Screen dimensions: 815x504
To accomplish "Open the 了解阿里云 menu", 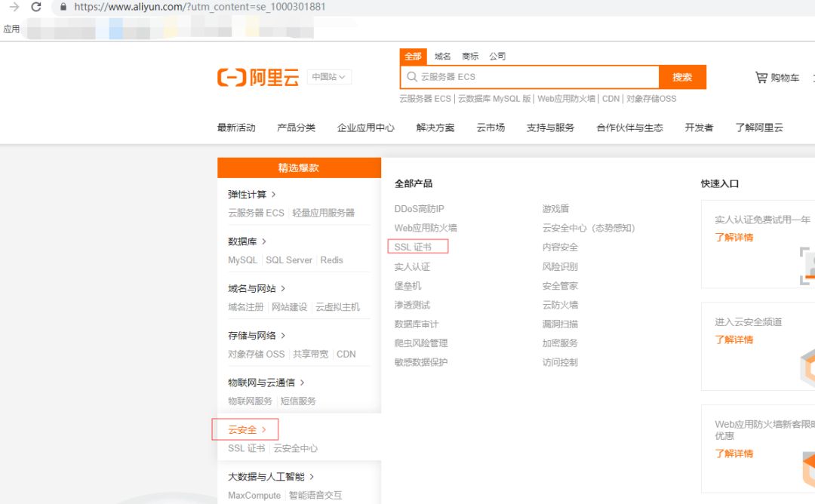I will coord(759,128).
